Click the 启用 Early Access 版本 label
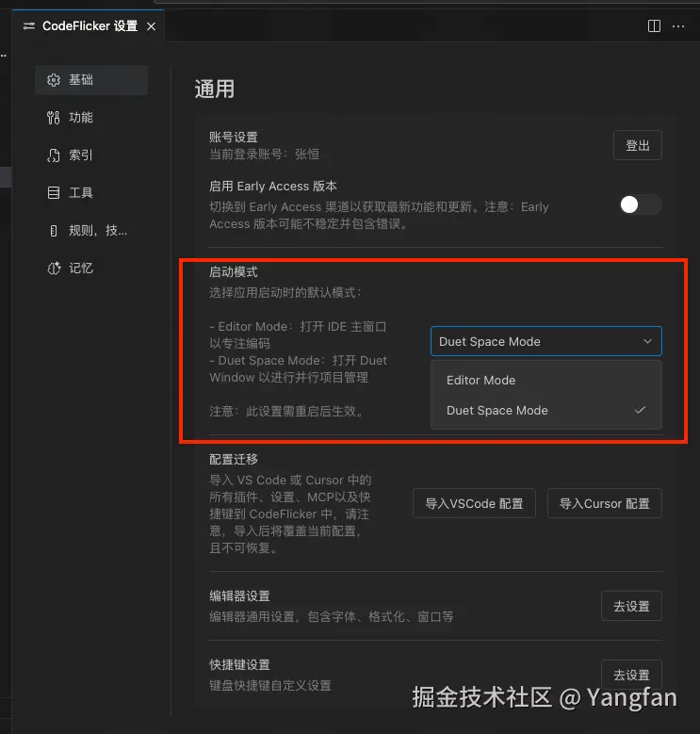 coord(273,187)
